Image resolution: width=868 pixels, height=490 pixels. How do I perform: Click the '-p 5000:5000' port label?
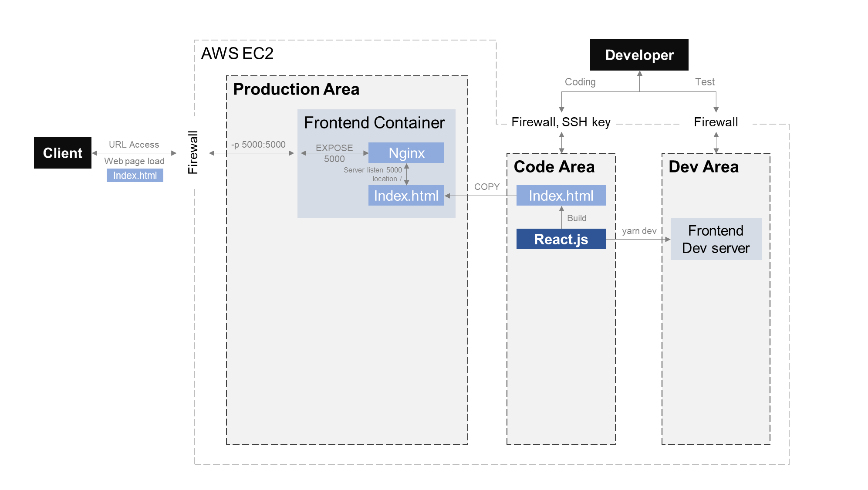[x=258, y=145]
